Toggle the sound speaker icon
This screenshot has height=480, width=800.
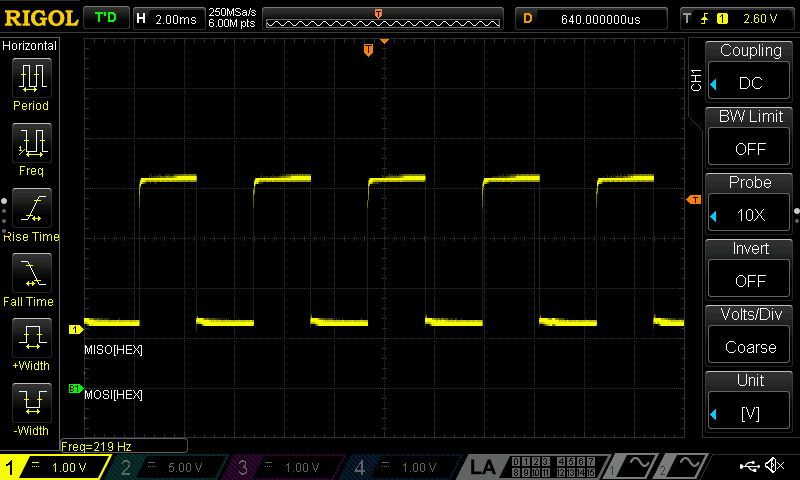pos(774,466)
